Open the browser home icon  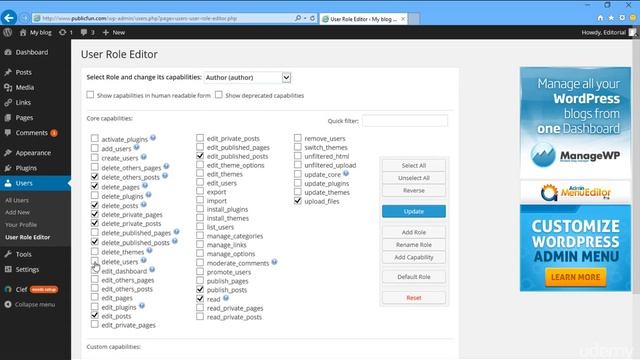pos(600,18)
